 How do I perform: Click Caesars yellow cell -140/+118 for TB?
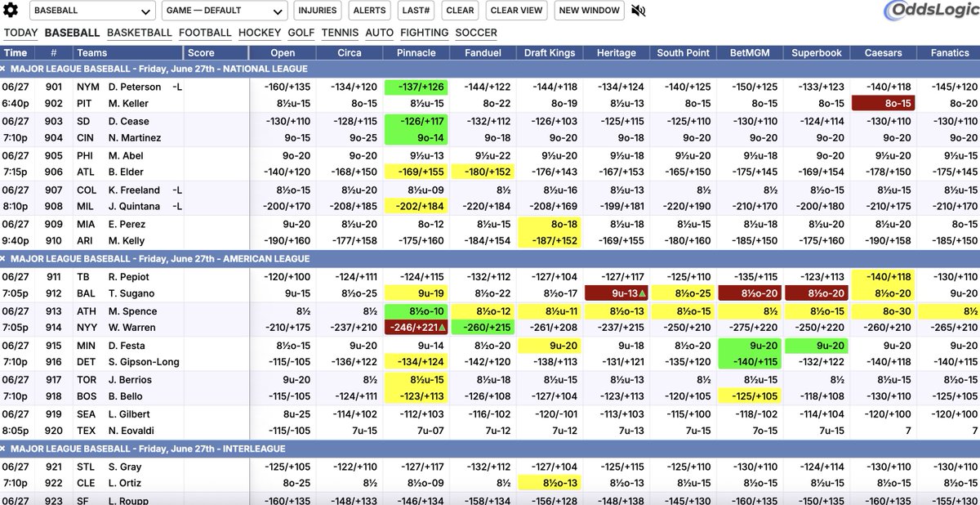pos(883,277)
